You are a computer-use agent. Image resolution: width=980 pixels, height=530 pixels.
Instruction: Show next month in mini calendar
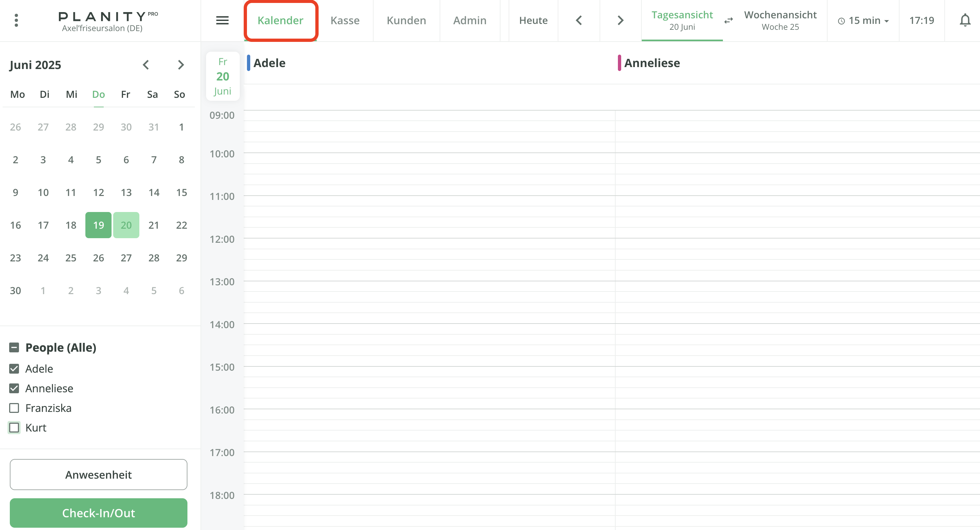tap(181, 65)
